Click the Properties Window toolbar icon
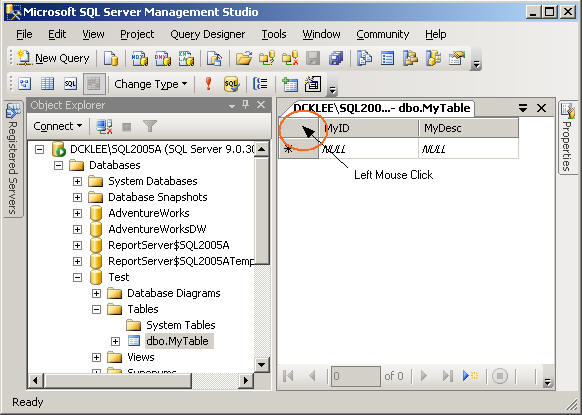The height and width of the screenshot is (415, 582). (x=457, y=58)
